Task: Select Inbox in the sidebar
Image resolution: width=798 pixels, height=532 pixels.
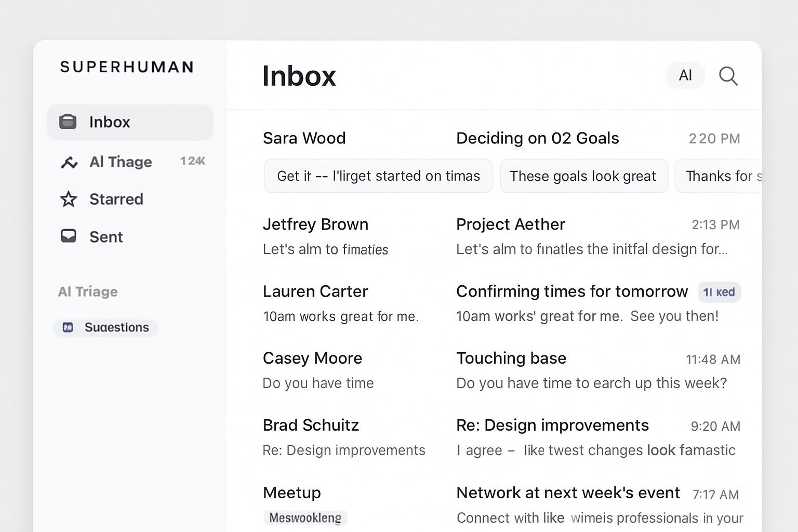Action: 130,122
